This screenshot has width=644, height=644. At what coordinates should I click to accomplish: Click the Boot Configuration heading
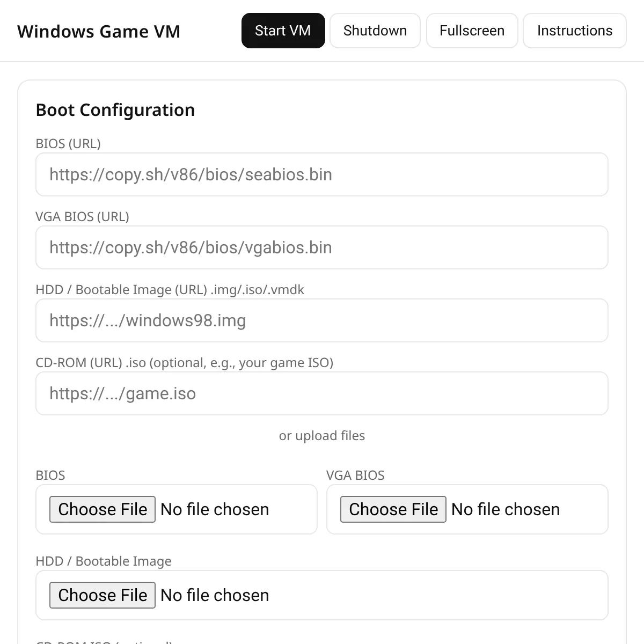point(115,110)
